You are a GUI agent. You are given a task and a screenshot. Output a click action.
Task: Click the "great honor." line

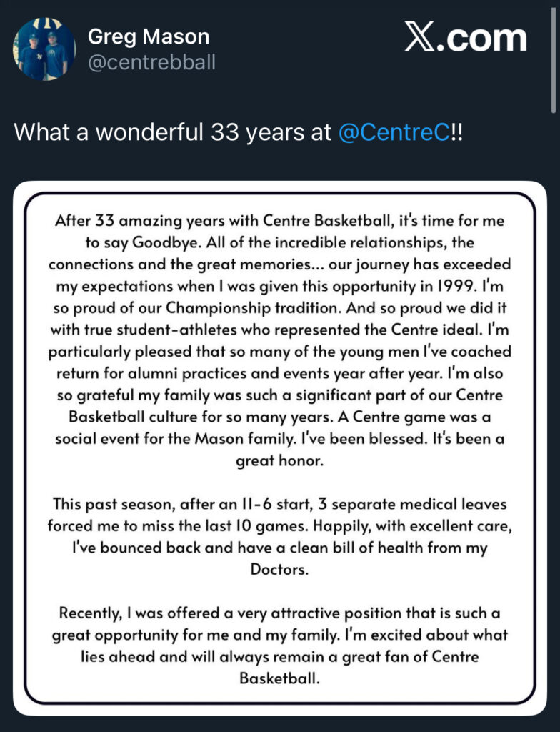279,462
